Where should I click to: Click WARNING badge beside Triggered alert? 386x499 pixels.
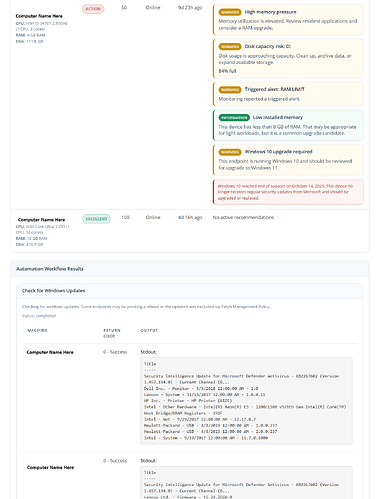coord(230,90)
